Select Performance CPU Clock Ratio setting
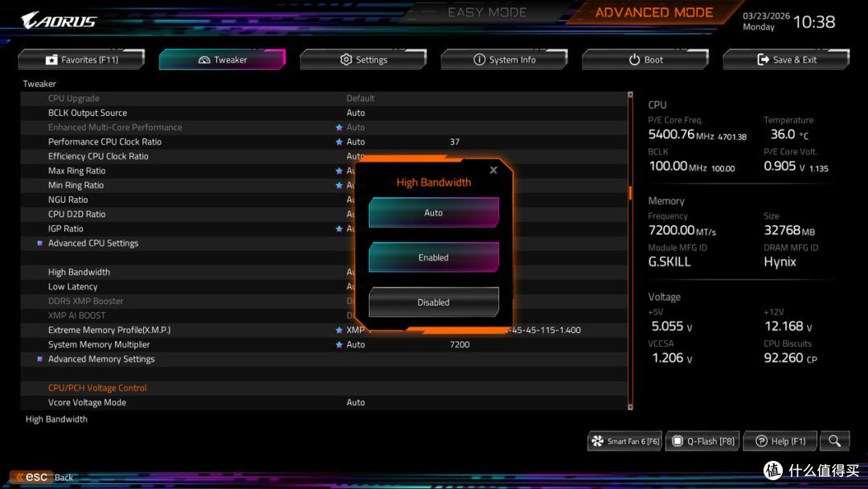This screenshot has width=868, height=489. (324, 142)
